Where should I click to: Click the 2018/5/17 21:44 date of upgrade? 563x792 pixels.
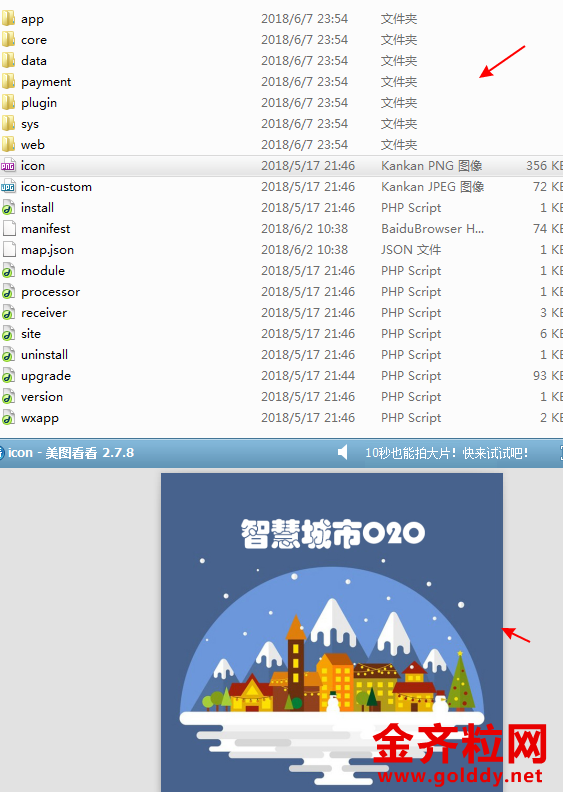coord(308,376)
